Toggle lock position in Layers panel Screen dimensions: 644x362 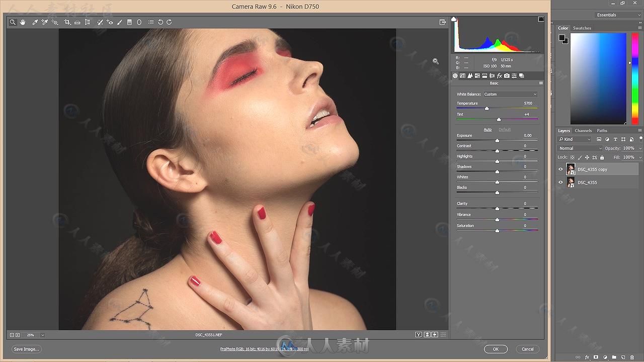click(x=587, y=157)
